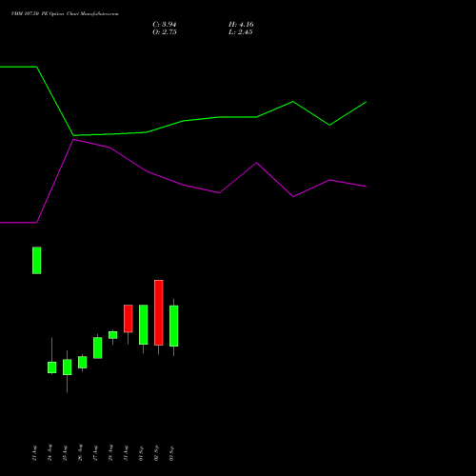Select the green candlestick for 26 Aug
The image size is (476, 476).
tap(83, 362)
